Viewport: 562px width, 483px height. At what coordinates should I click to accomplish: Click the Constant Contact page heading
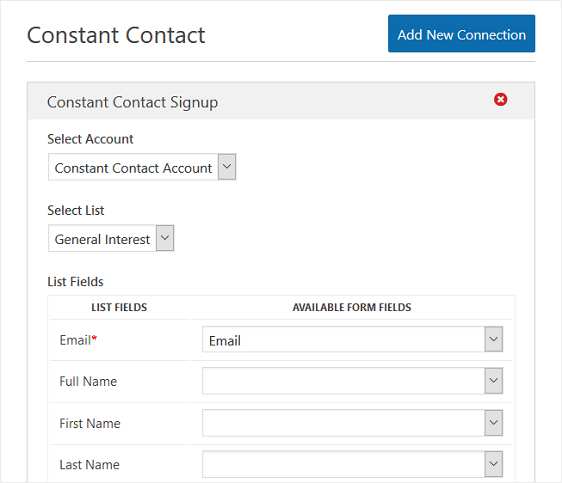tap(116, 35)
